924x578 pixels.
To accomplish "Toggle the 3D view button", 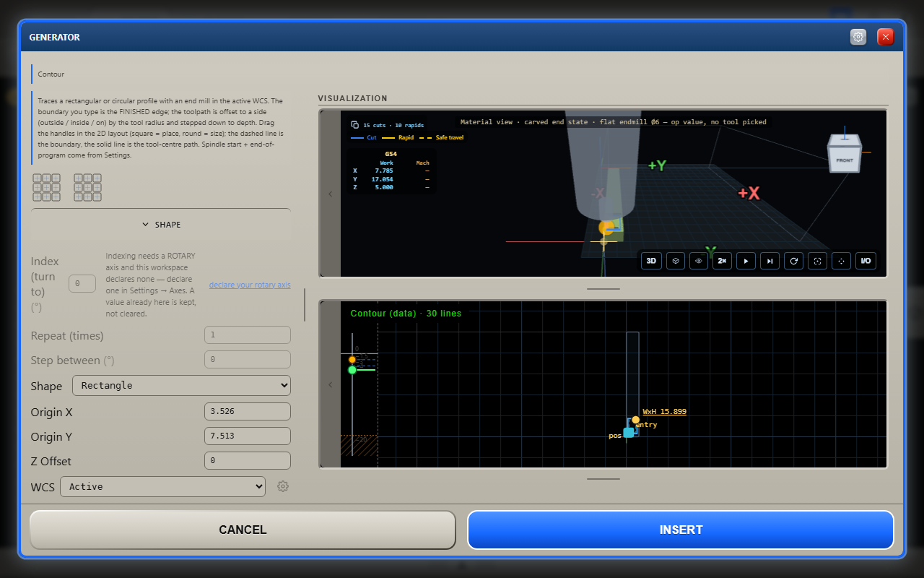I will [x=651, y=261].
